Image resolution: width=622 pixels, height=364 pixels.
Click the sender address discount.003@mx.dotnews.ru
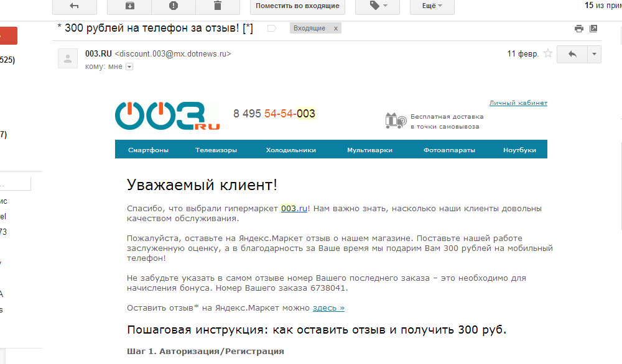(173, 53)
